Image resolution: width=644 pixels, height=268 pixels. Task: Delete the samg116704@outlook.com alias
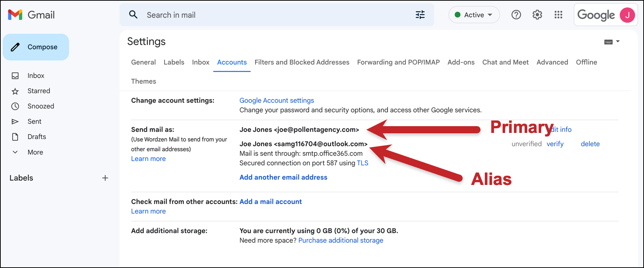(590, 144)
